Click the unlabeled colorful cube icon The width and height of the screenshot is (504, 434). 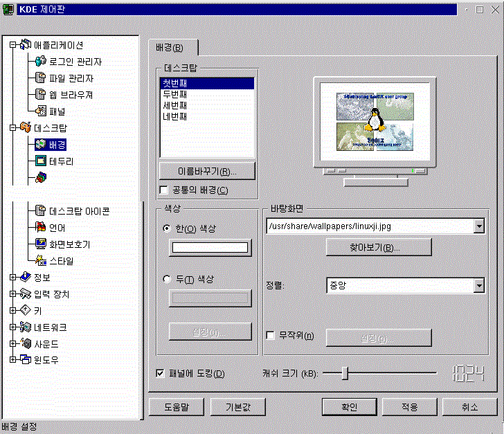[x=41, y=177]
